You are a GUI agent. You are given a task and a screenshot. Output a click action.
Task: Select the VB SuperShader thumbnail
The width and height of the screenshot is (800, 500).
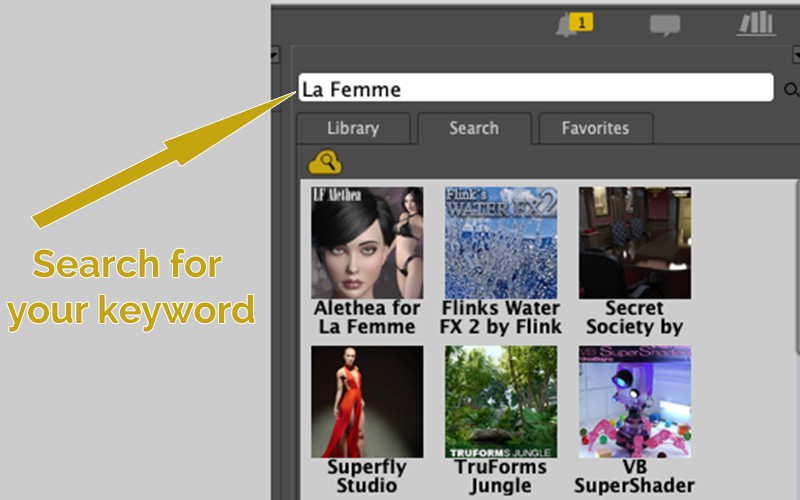(x=635, y=402)
